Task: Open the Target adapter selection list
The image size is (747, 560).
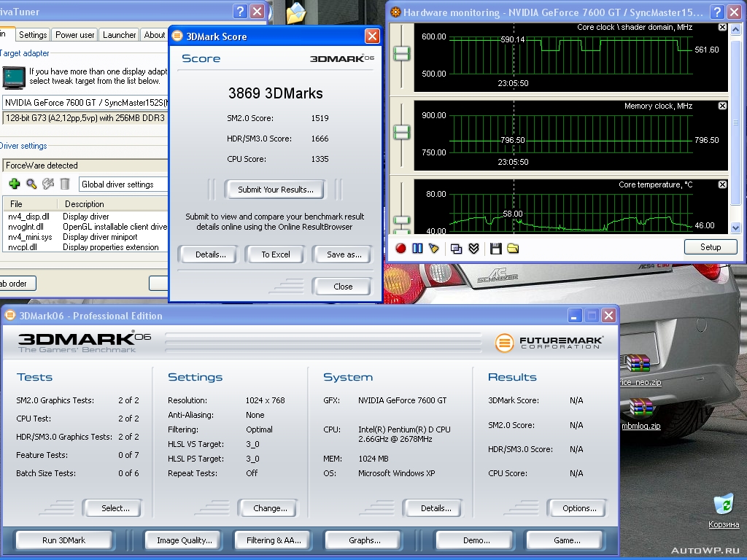Action: coord(86,102)
